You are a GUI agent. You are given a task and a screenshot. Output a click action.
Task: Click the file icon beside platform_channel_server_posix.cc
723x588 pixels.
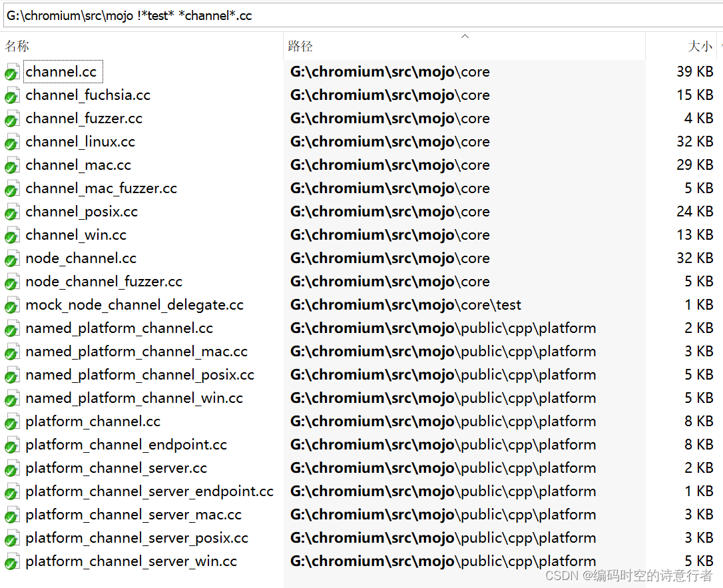pyautogui.click(x=12, y=538)
